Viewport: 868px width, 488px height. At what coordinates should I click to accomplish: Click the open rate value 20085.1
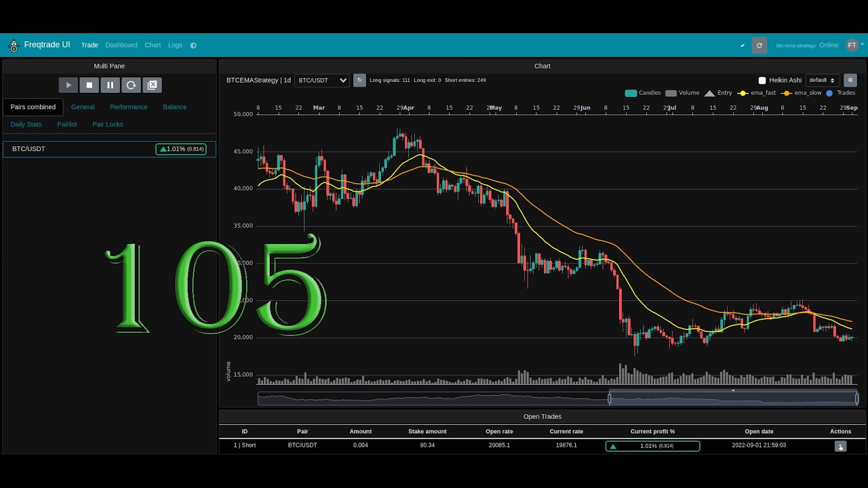(499, 445)
